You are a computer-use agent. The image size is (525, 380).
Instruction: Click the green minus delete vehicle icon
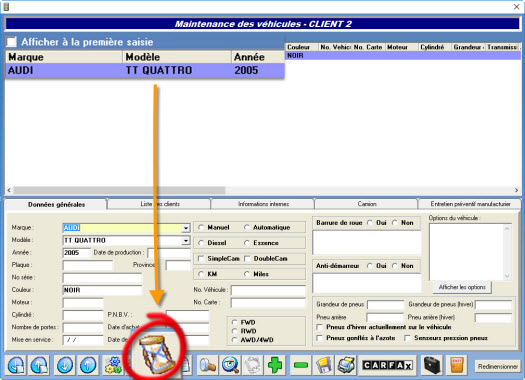click(x=300, y=365)
